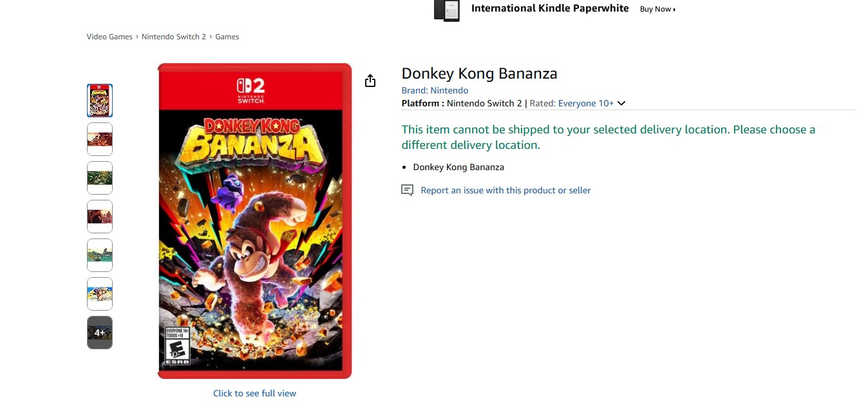Image resolution: width=868 pixels, height=417 pixels.
Task: Select the third green jungle thumbnail
Action: point(100,178)
